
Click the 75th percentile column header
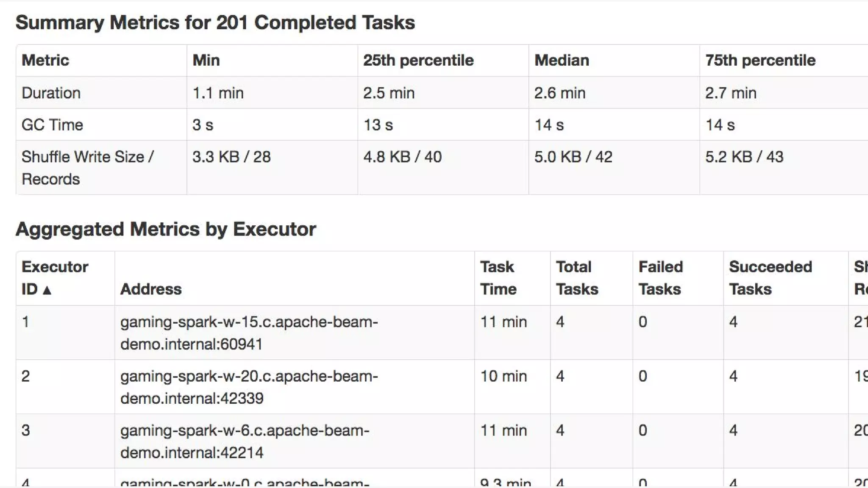click(760, 60)
